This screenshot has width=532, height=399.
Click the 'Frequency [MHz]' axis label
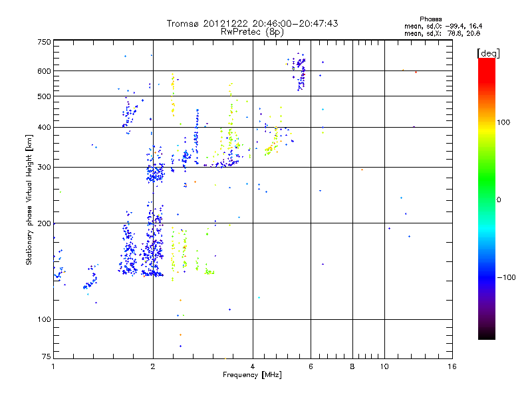pyautogui.click(x=252, y=375)
